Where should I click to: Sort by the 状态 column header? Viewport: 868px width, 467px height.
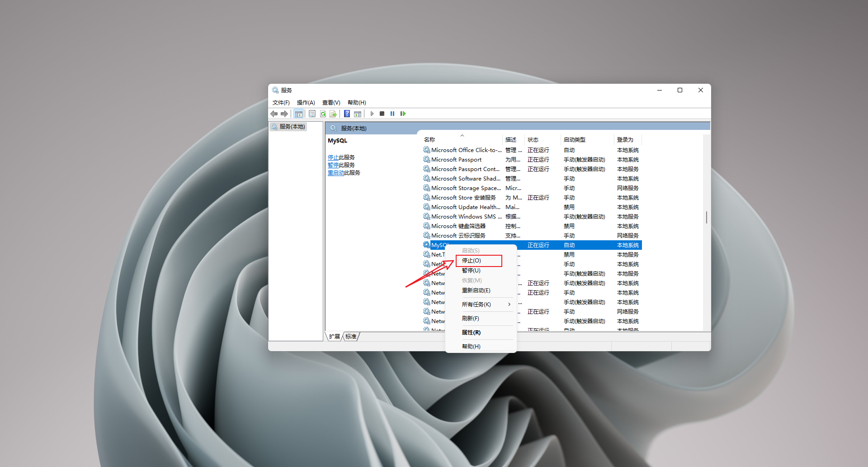tap(542, 140)
